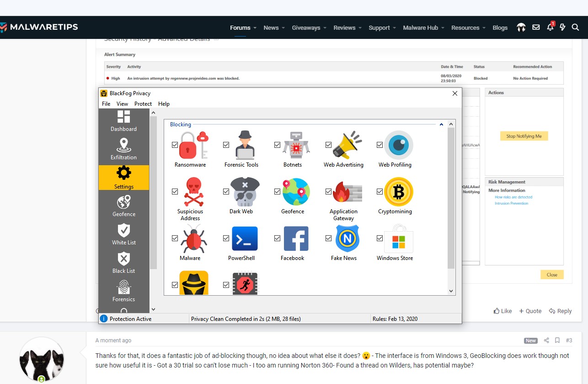This screenshot has width=588, height=384.
Task: Toggle the Web Advertising checkbox
Action: point(328,145)
